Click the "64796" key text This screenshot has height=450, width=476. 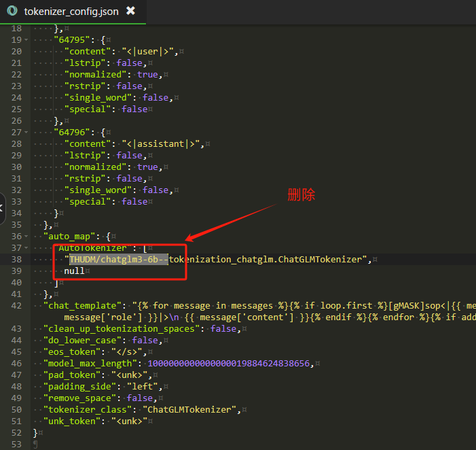[x=72, y=132]
